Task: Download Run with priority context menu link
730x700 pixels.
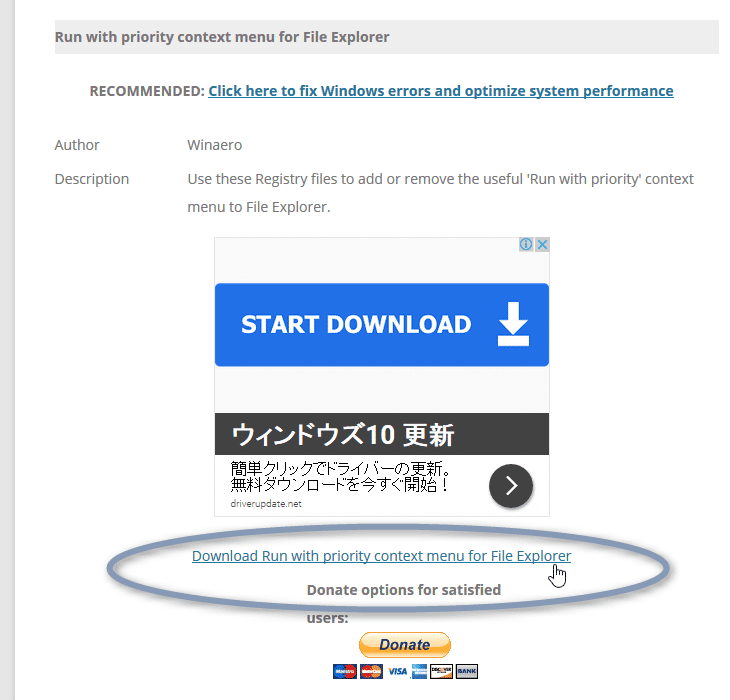Action: click(x=381, y=556)
